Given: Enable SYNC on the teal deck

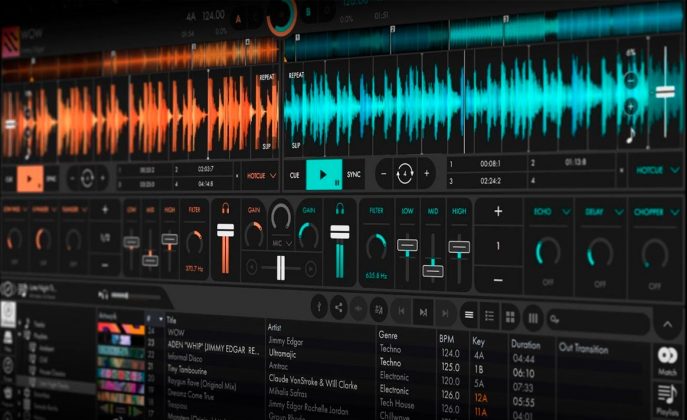Looking at the screenshot, I should [x=353, y=174].
